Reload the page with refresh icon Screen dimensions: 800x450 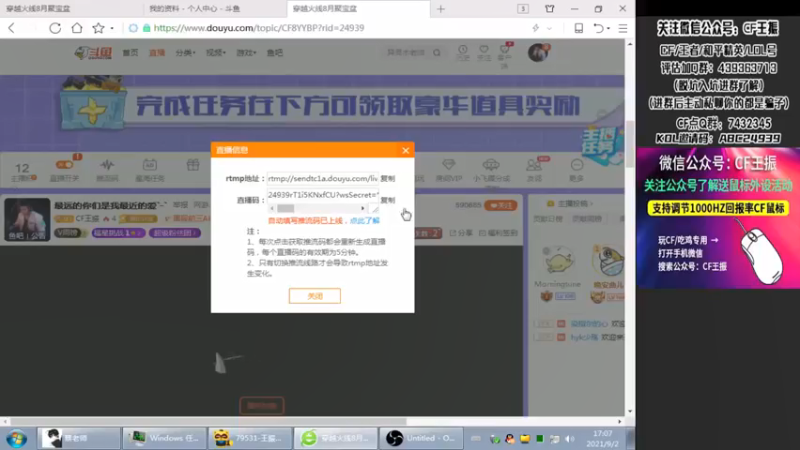click(55, 28)
